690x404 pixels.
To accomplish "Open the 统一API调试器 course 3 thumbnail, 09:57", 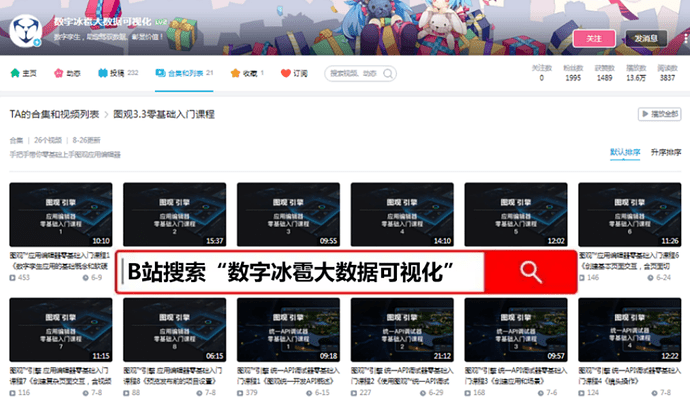I will (516, 330).
